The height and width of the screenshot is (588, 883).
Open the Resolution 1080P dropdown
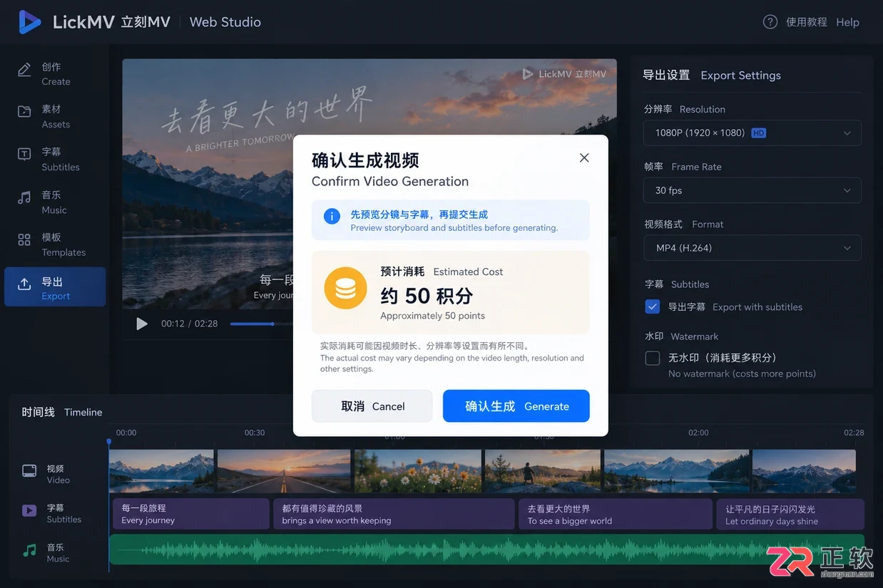[752, 133]
